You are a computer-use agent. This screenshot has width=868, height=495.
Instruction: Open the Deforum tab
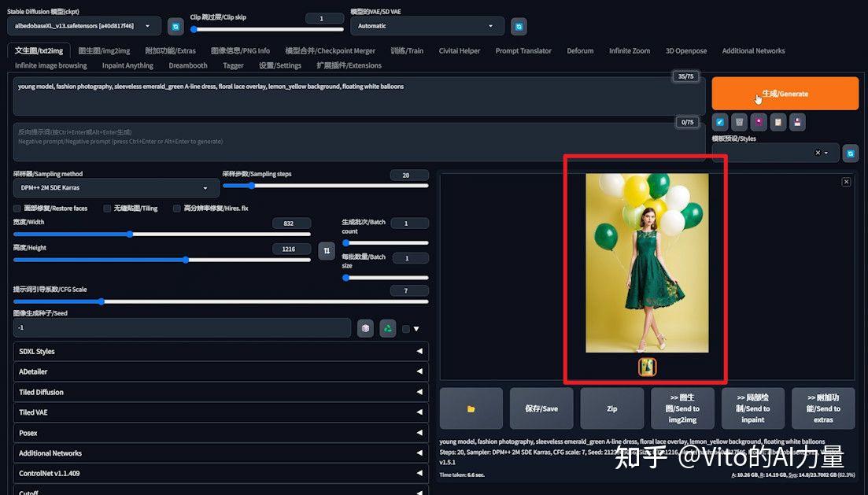(580, 51)
